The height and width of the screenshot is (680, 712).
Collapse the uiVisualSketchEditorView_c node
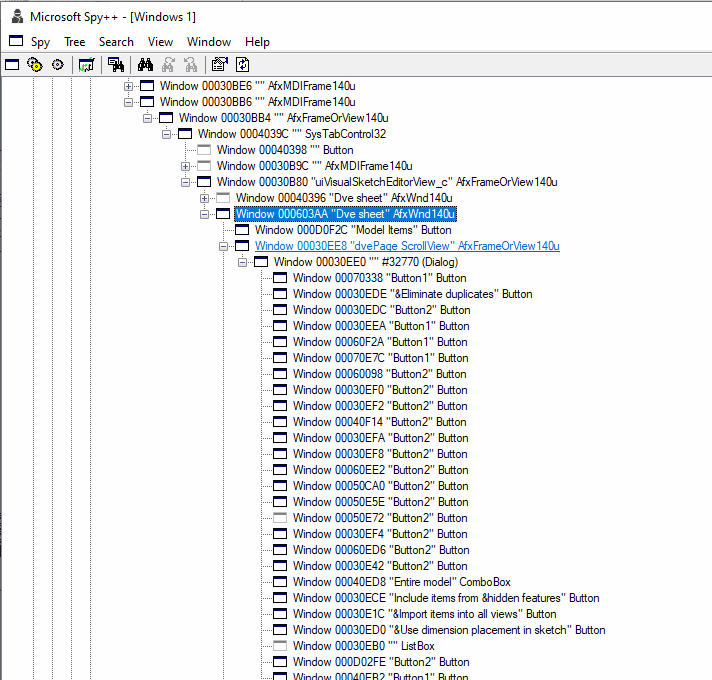185,182
